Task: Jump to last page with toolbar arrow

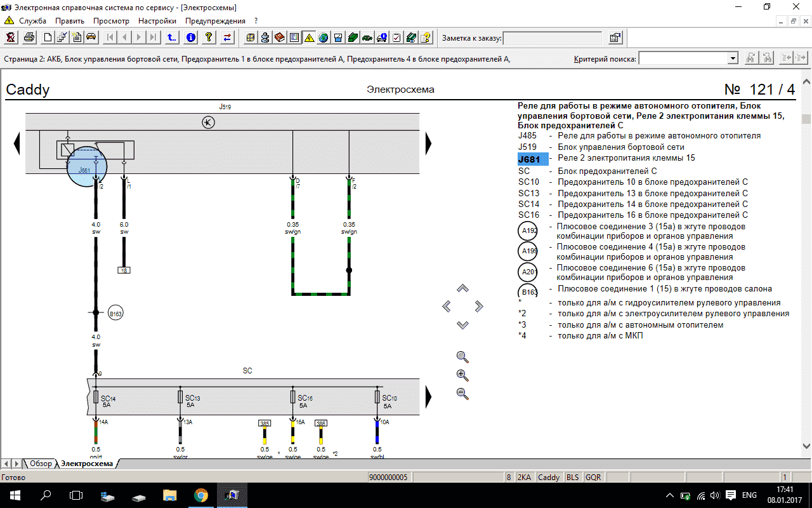Action: tap(154, 37)
